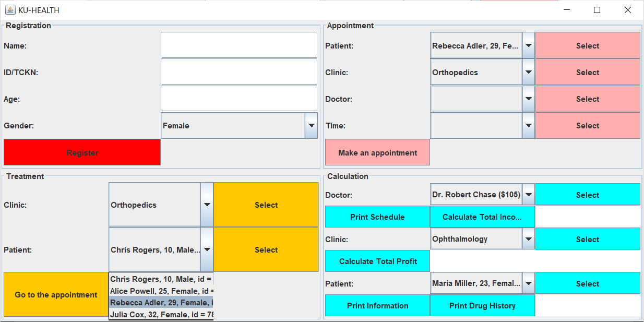Maximize the KU-HEALTH window
644x322 pixels.
point(597,10)
